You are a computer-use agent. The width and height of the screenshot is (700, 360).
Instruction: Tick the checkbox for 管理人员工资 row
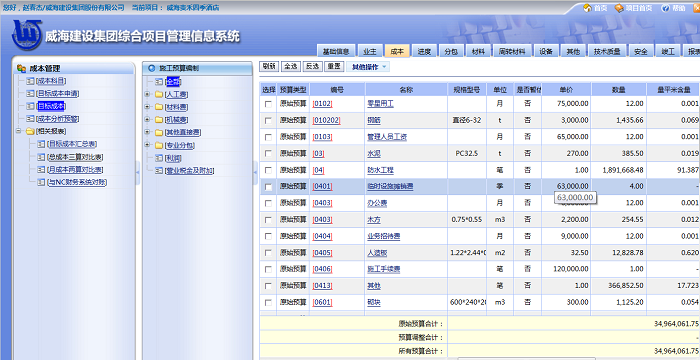click(x=268, y=137)
